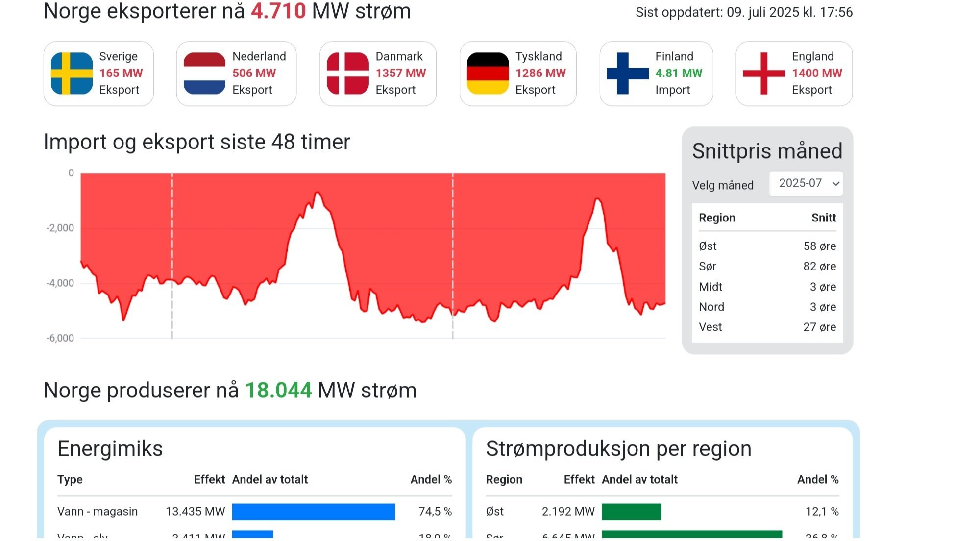Click the green Øst production bar
Image resolution: width=980 pixels, height=541 pixels.
pyautogui.click(x=632, y=512)
